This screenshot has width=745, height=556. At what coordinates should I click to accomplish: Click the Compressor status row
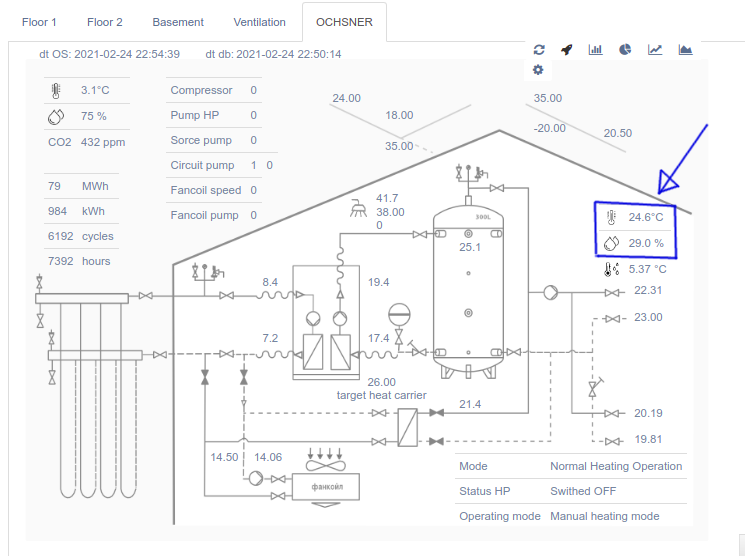(214, 90)
